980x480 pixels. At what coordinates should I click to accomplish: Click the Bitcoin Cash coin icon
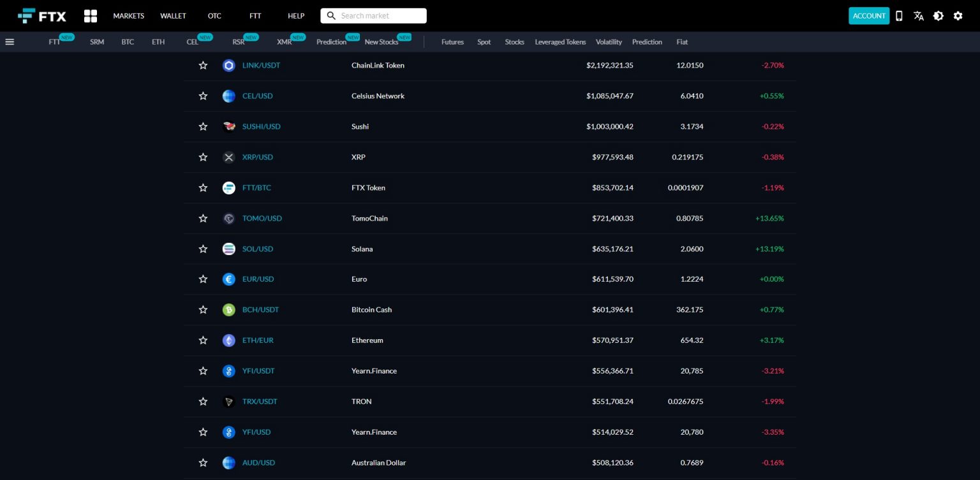[x=228, y=310]
